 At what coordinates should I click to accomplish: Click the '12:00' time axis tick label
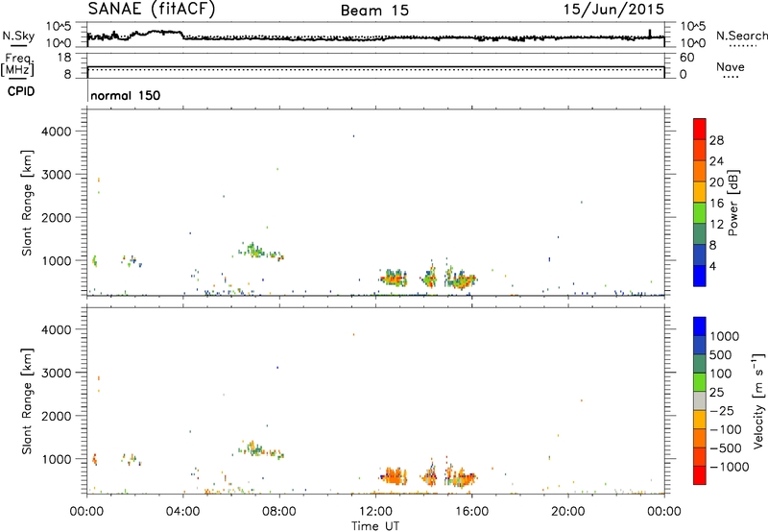[375, 512]
